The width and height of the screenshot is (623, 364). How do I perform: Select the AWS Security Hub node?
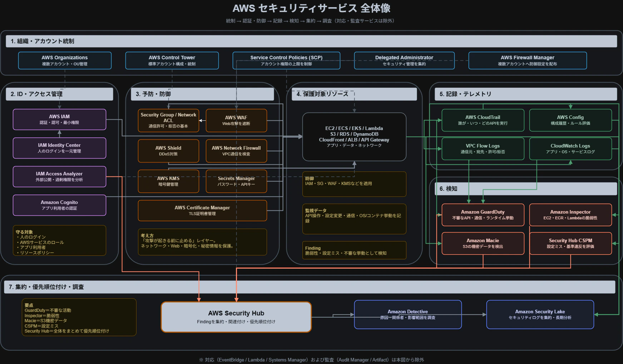tap(236, 317)
